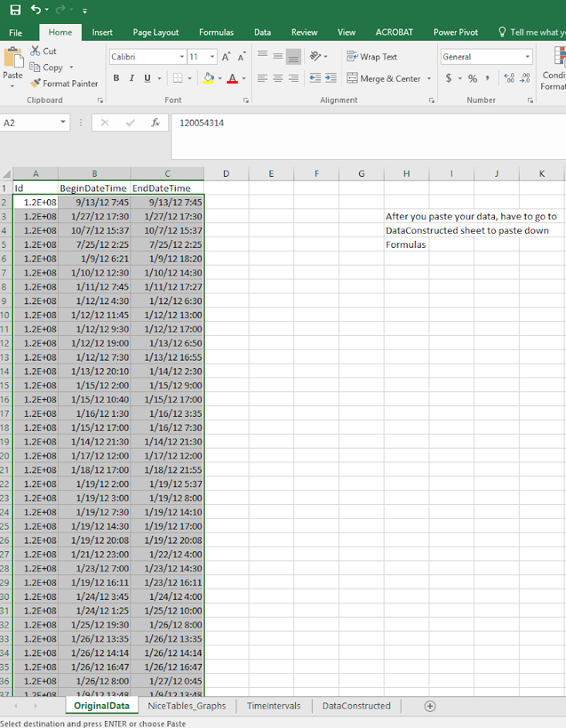
Task: Open the Calibri font name combo box
Action: pos(147,56)
